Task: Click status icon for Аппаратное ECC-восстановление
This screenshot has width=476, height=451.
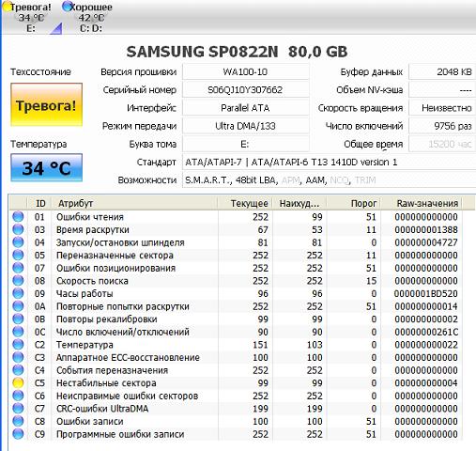Action: 18,357
